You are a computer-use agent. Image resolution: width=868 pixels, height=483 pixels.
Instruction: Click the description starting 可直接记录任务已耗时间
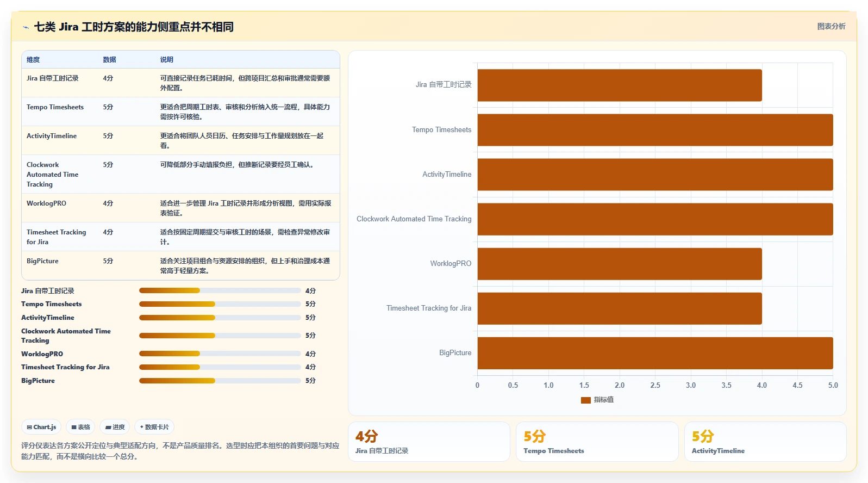pyautogui.click(x=245, y=83)
